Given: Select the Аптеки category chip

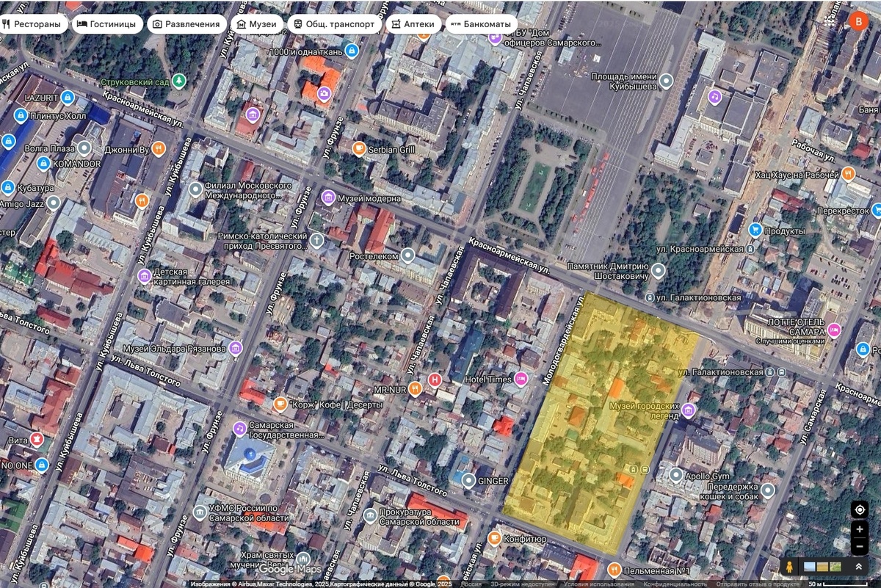Looking at the screenshot, I should [x=413, y=23].
